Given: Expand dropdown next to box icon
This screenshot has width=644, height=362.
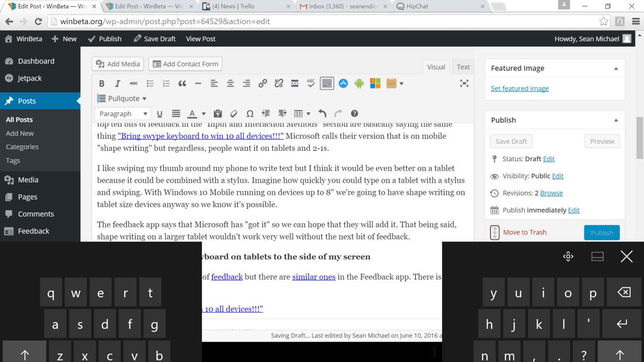Looking at the screenshot, I should [401, 83].
